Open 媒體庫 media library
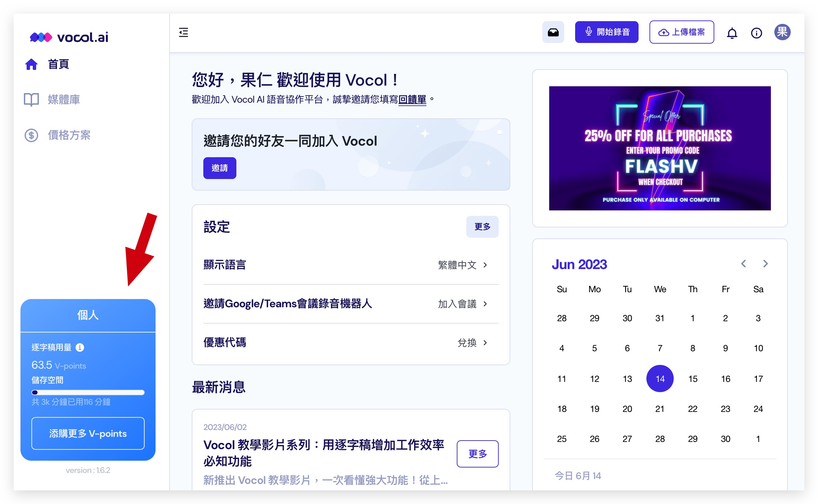 tap(64, 100)
